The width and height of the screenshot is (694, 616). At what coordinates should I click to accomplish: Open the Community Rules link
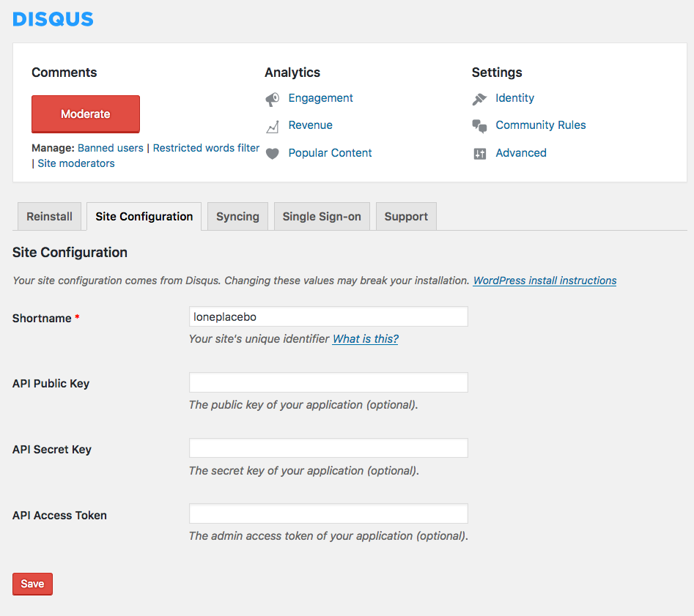[x=540, y=125]
